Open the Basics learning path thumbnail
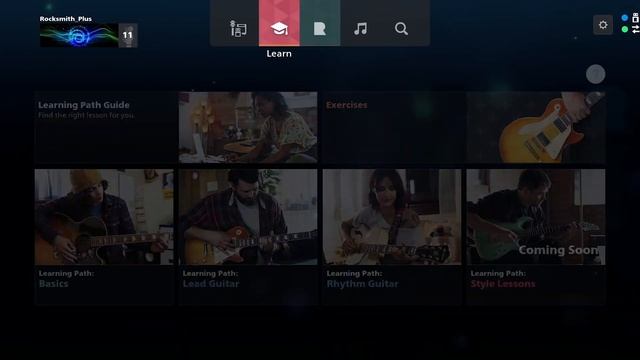This screenshot has height=360, width=640. click(x=104, y=217)
